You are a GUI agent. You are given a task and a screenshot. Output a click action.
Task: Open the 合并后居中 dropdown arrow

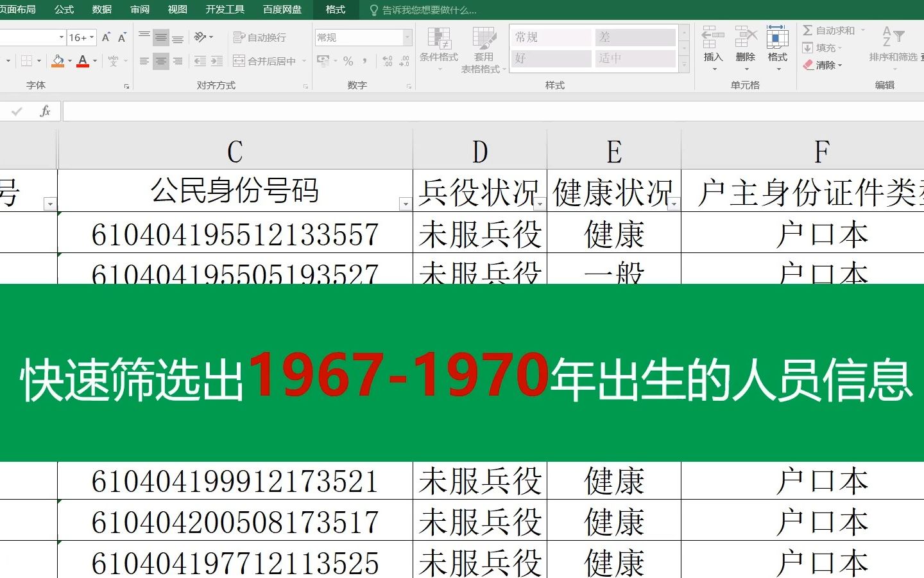click(304, 61)
